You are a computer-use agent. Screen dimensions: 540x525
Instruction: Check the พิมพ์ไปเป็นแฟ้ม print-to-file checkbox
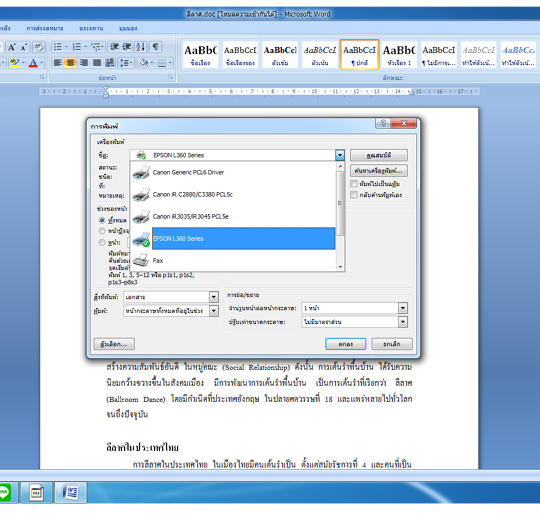pyautogui.click(x=354, y=184)
